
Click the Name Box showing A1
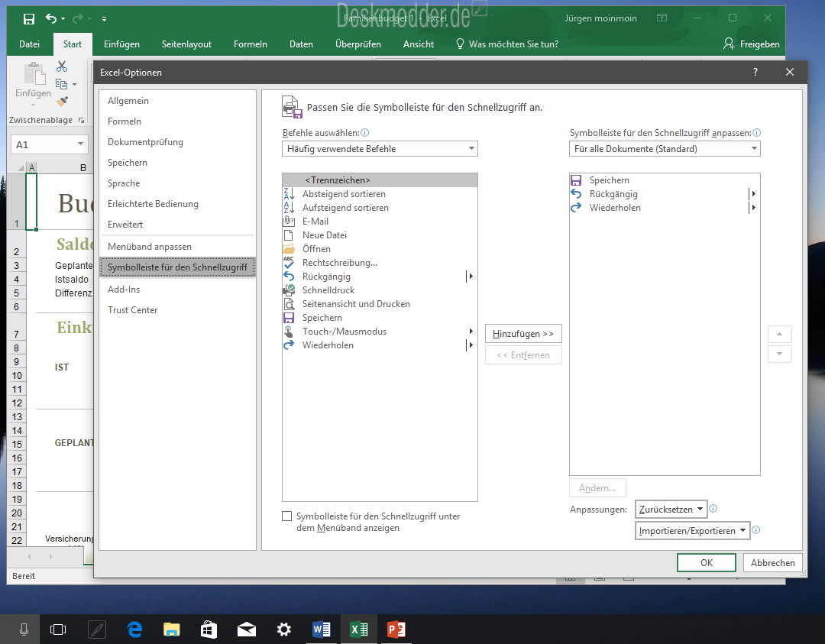(48, 144)
